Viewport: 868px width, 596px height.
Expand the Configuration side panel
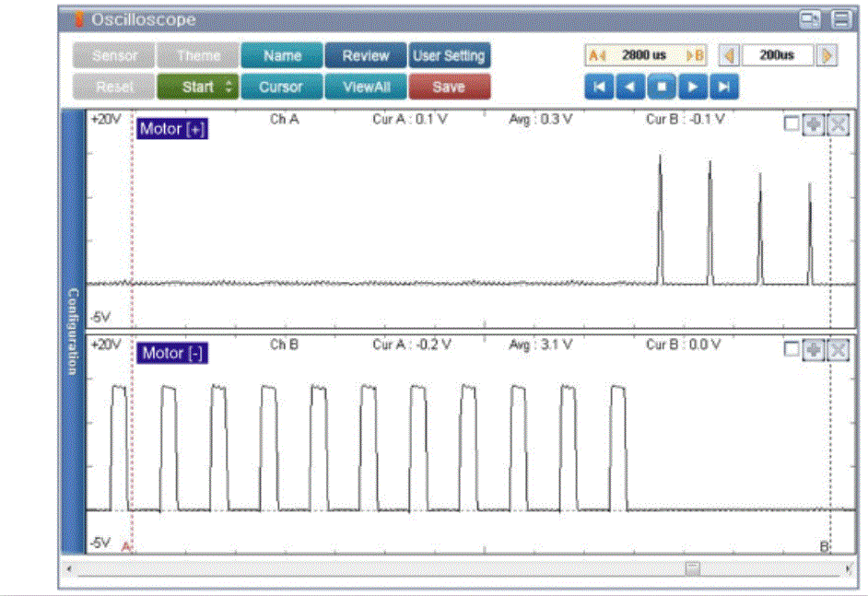[x=73, y=332]
